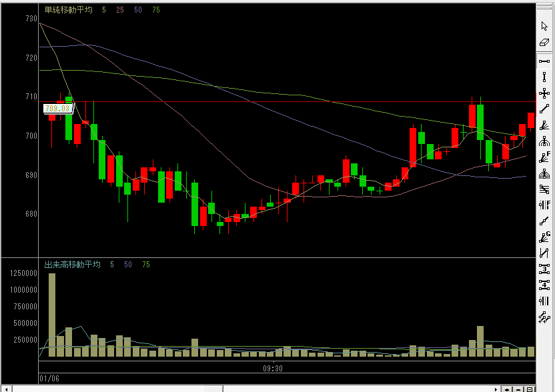Choose the plain vertical cycle lines tool

pyautogui.click(x=544, y=301)
